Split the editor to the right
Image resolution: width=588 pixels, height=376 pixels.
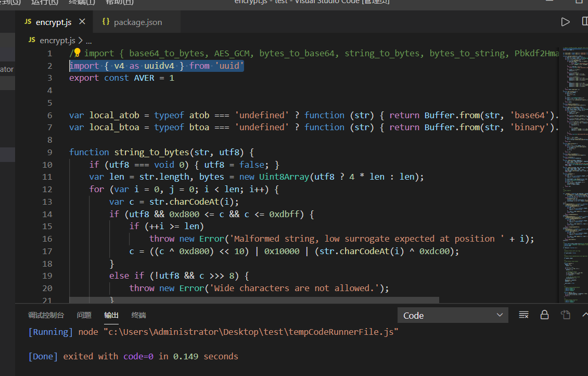585,21
